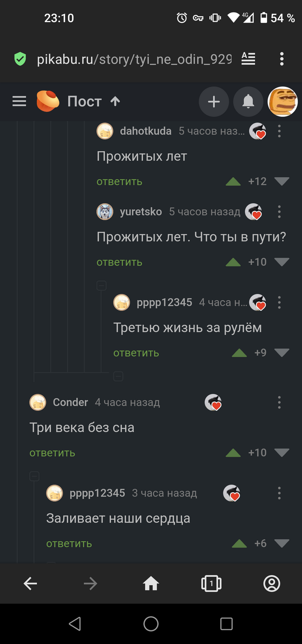Open options menu for Conder's comment

[279, 402]
